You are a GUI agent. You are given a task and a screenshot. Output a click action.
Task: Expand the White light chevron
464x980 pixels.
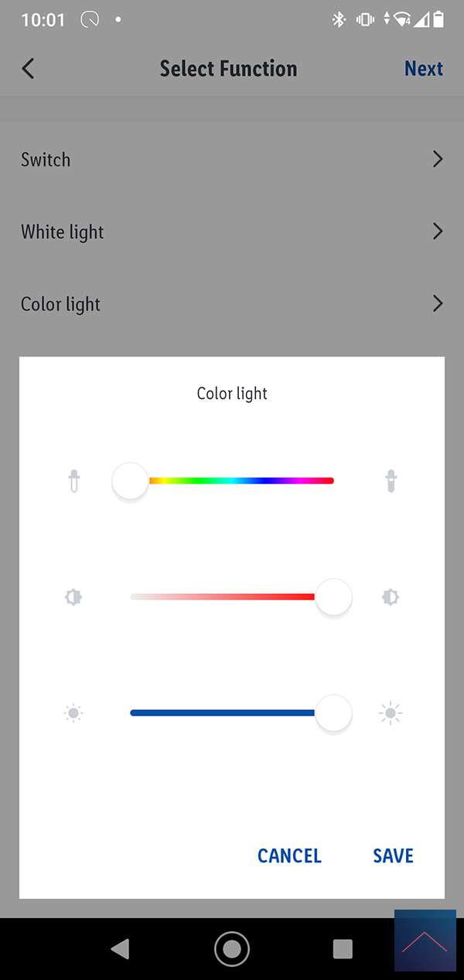[x=438, y=231]
